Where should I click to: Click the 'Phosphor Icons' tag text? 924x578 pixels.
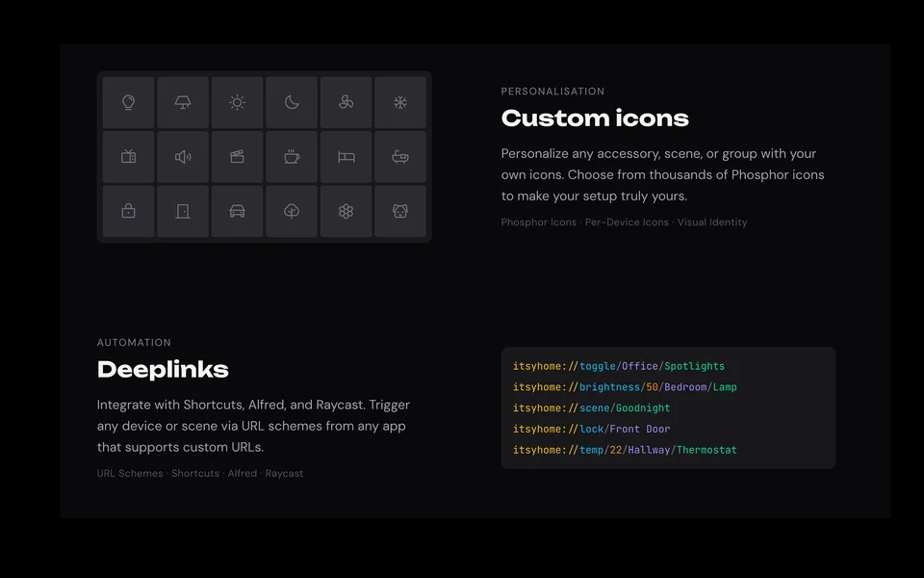[539, 223]
